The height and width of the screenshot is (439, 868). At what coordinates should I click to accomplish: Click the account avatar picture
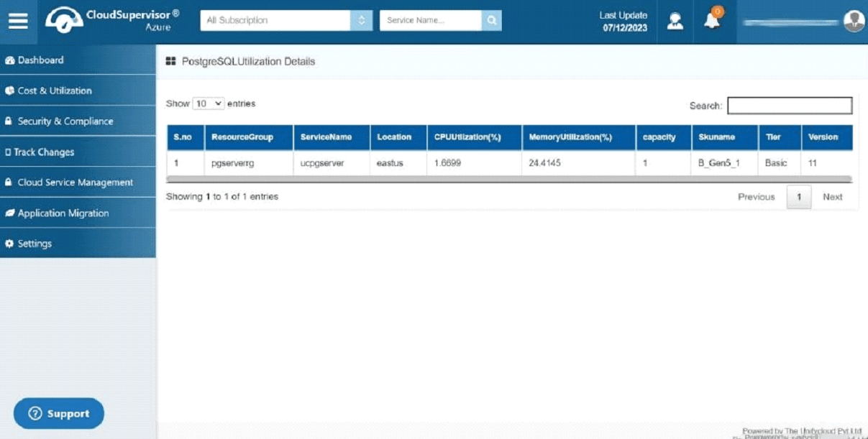coord(854,21)
